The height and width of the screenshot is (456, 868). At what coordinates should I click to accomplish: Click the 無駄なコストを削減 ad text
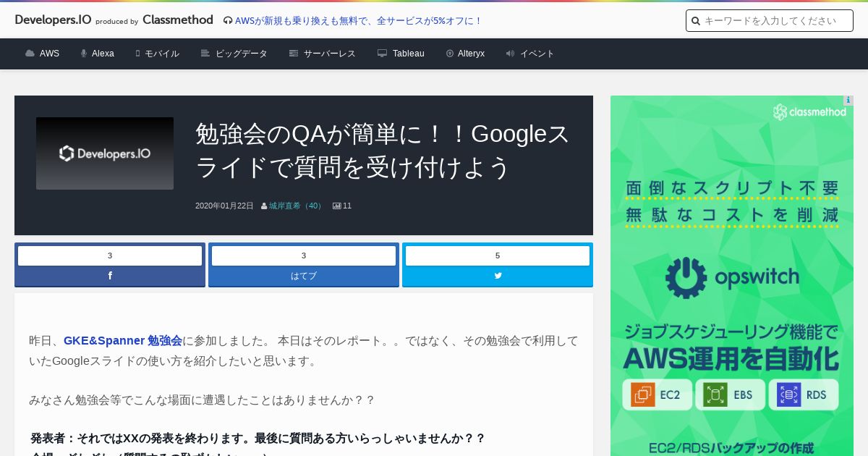[732, 214]
